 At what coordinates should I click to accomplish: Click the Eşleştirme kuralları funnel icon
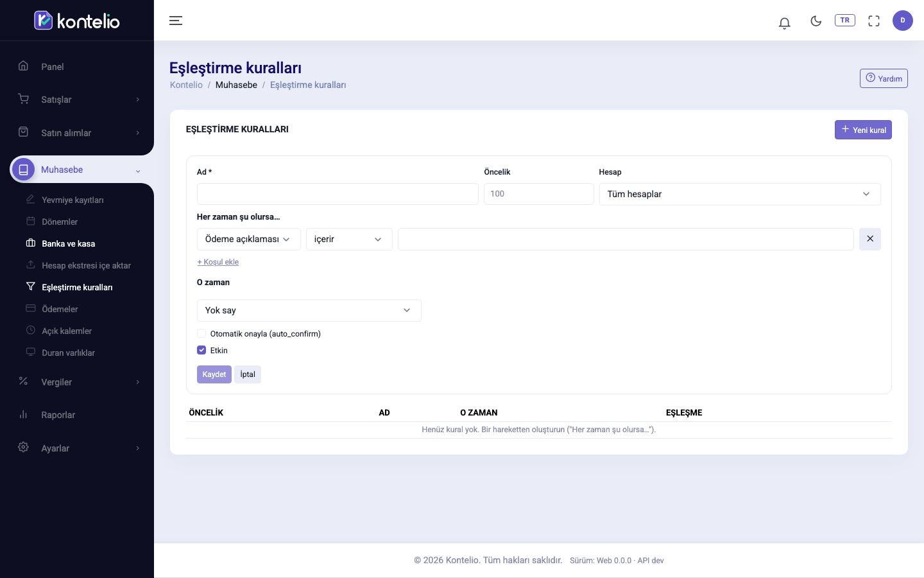[x=30, y=286]
